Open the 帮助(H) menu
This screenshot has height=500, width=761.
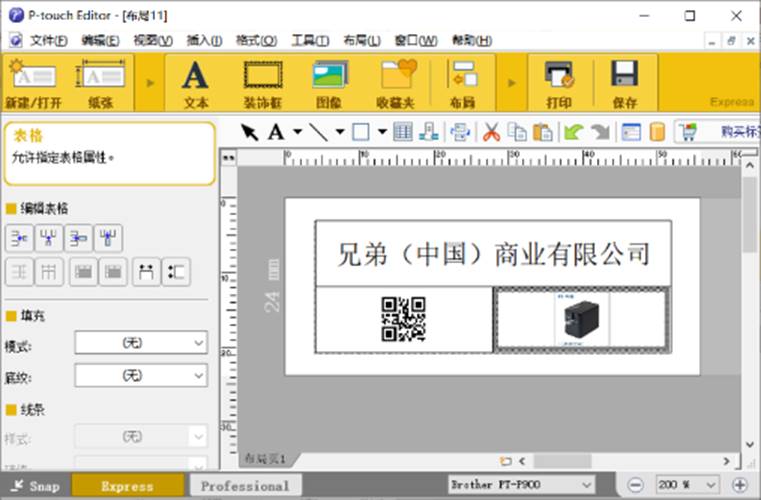[471, 40]
